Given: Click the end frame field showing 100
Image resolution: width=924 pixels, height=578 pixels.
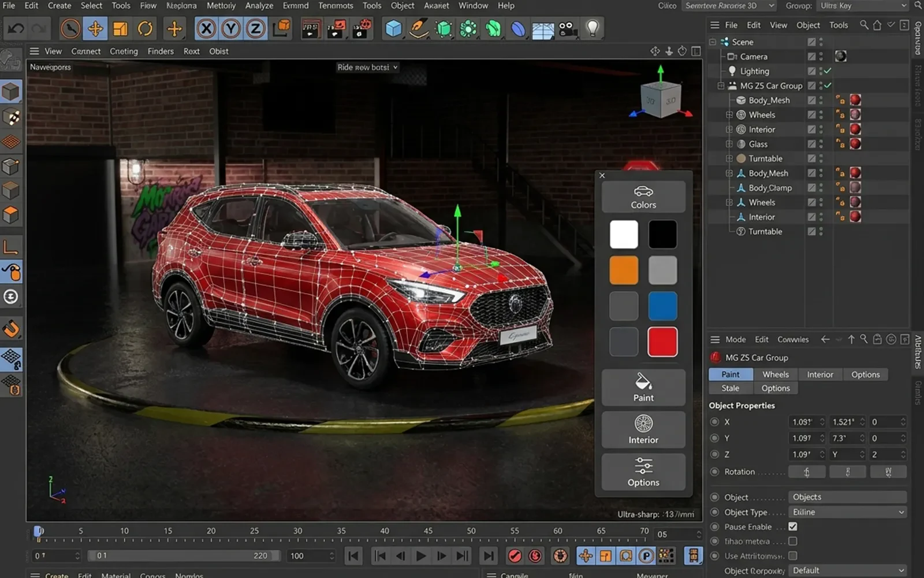Looking at the screenshot, I should coord(312,555).
